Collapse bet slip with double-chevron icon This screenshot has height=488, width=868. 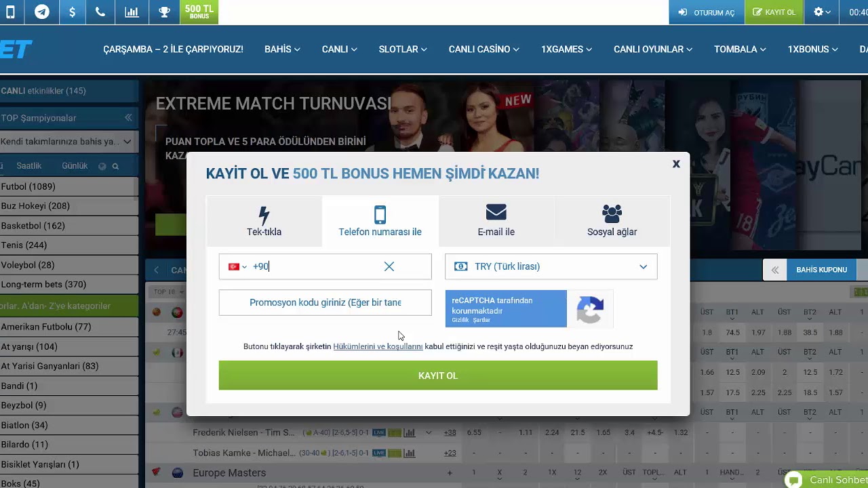774,270
